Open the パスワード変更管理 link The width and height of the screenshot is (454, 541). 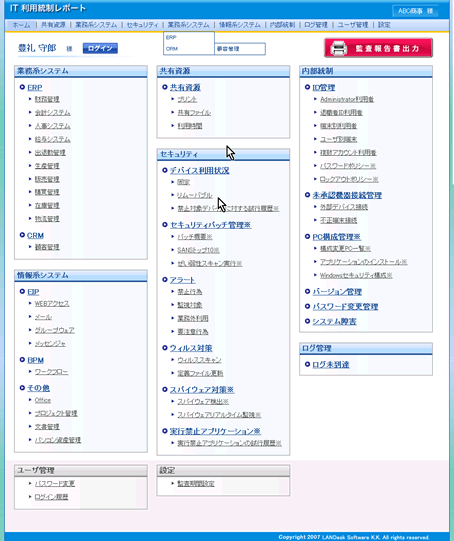pyautogui.click(x=345, y=306)
